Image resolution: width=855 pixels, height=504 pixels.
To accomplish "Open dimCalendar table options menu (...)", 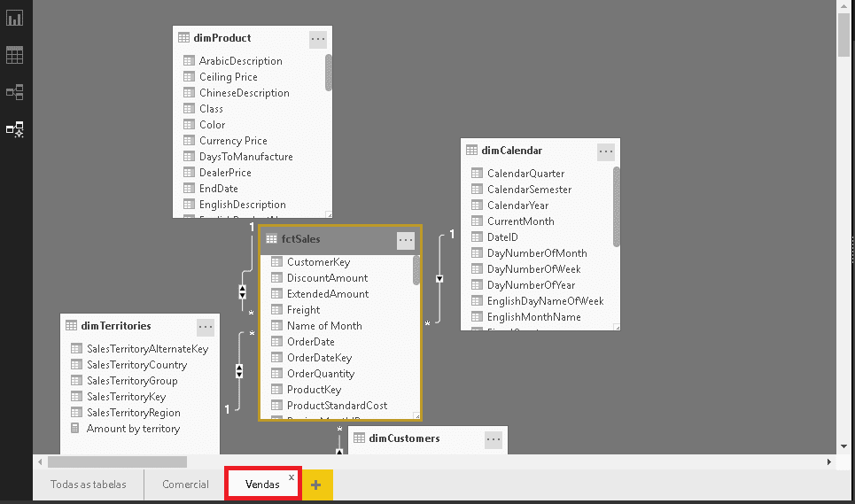I will [x=606, y=152].
